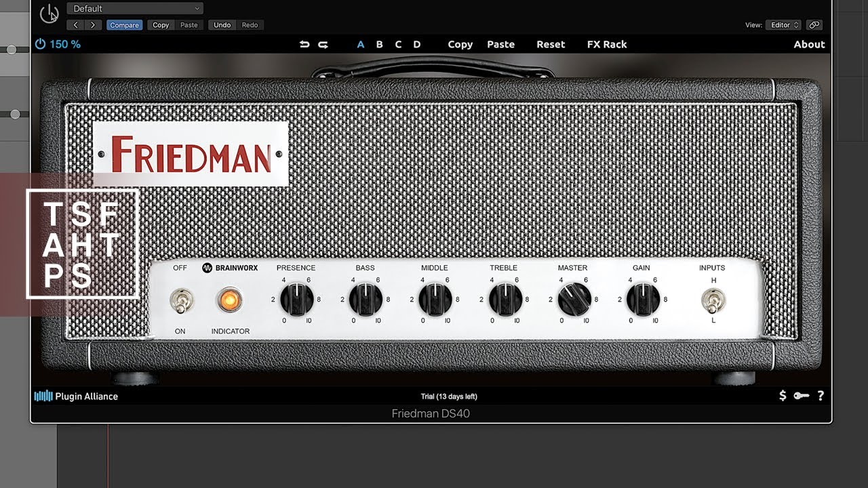The height and width of the screenshot is (488, 868).
Task: Click the PRESENCE knob
Action: 296,299
